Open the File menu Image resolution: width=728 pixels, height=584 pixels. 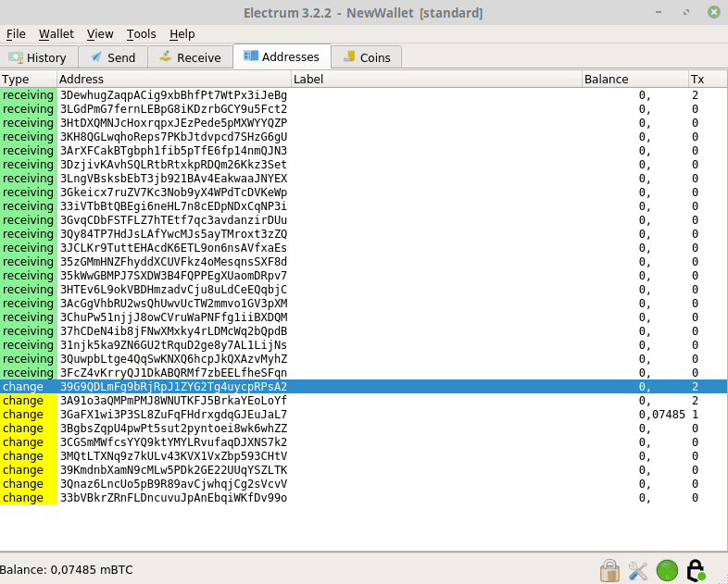pyautogui.click(x=16, y=34)
